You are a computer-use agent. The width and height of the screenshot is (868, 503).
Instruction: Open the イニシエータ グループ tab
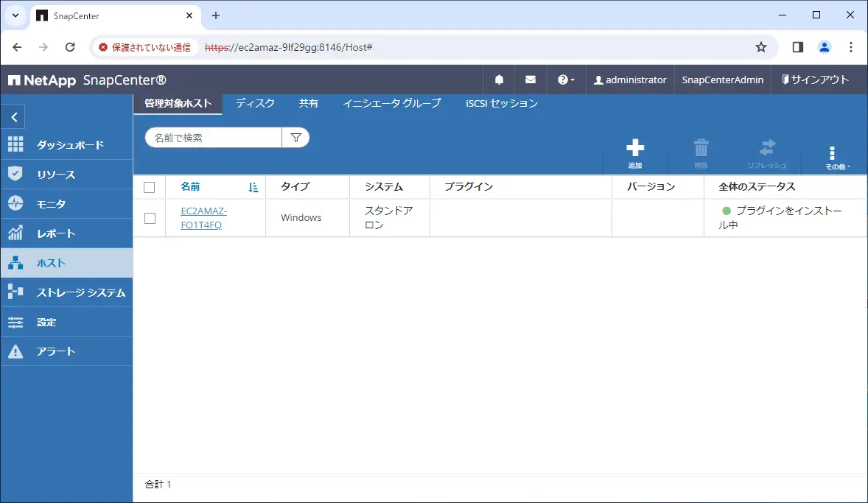[392, 104]
